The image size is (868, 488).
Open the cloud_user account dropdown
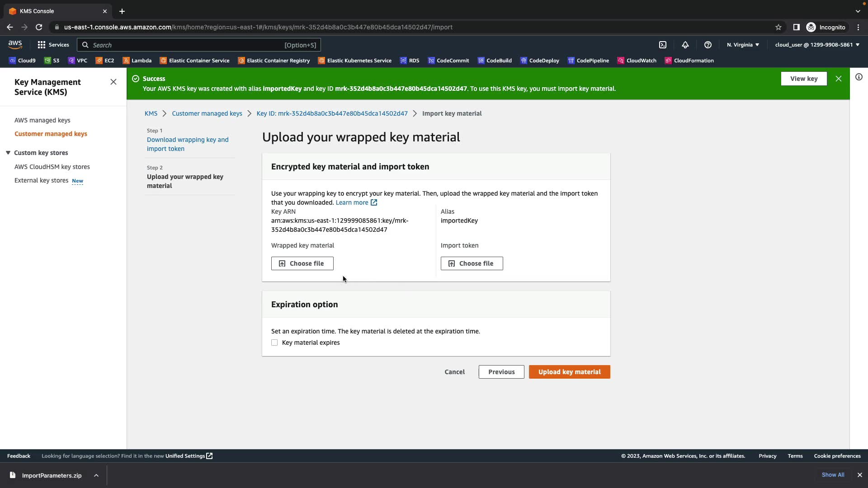coord(817,45)
